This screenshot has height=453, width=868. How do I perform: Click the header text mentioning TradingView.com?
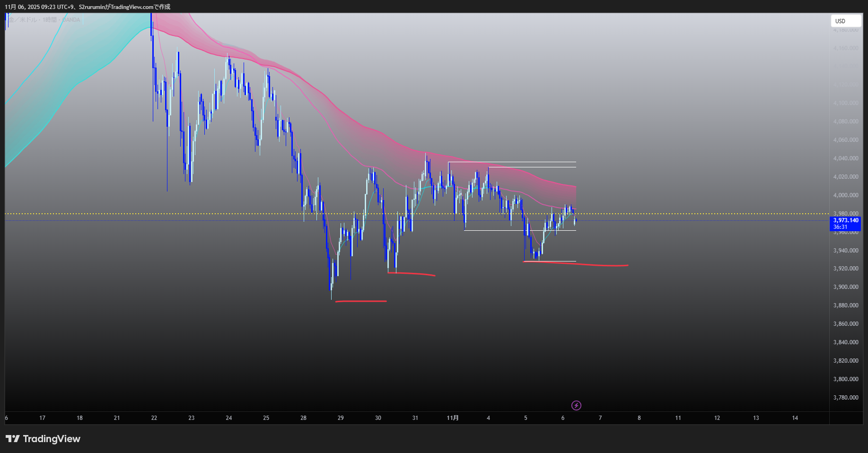click(88, 7)
